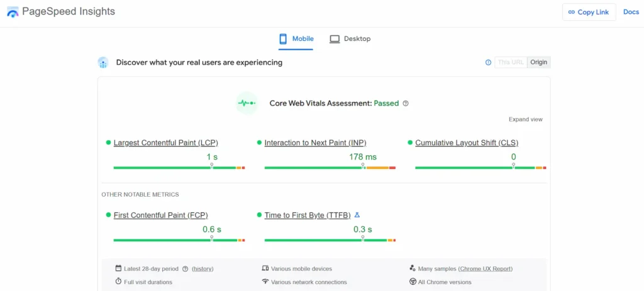Click the calendar icon by Latest 28-day period

(119, 268)
